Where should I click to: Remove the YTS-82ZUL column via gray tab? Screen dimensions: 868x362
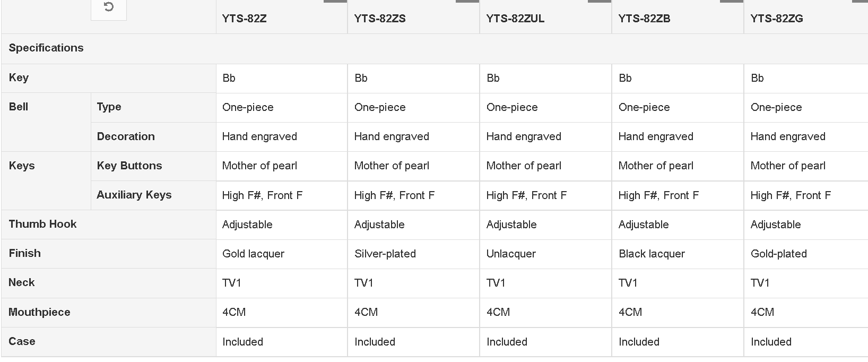click(x=600, y=1)
